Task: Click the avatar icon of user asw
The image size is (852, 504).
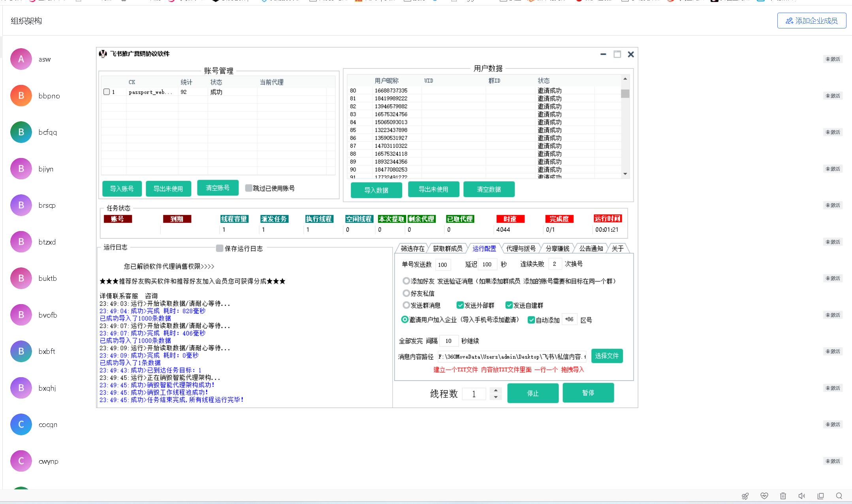Action: pyautogui.click(x=21, y=59)
